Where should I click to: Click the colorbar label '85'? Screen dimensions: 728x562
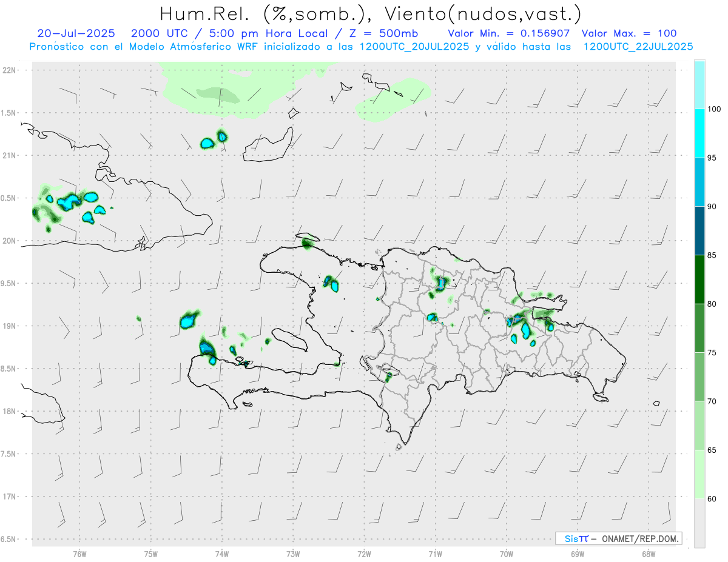click(x=713, y=255)
